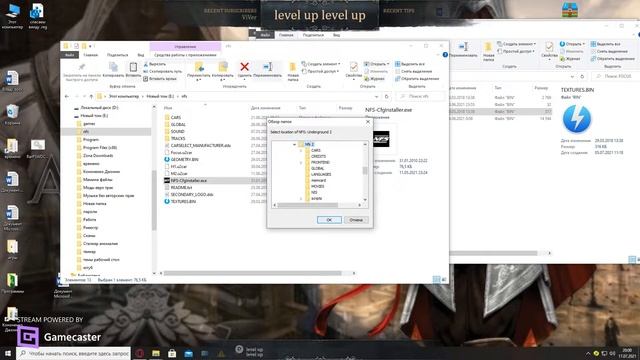Click Copy to icon in nfs window ribbon
The width and height of the screenshot is (640, 360).
click(x=223, y=67)
